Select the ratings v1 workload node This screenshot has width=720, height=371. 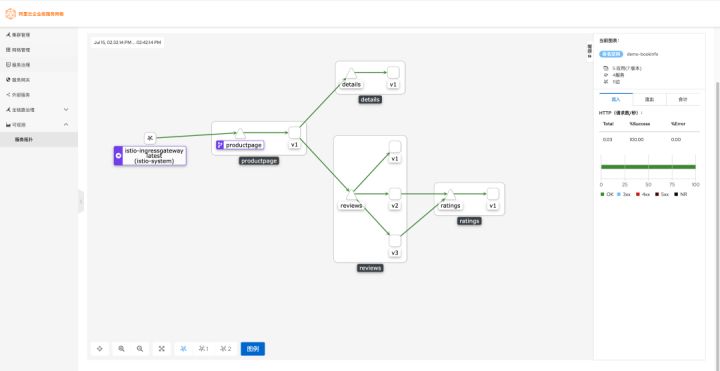pos(493,194)
